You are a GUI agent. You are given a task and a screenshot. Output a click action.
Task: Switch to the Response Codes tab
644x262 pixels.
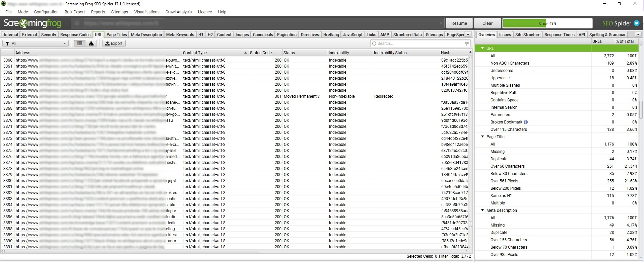click(x=75, y=35)
